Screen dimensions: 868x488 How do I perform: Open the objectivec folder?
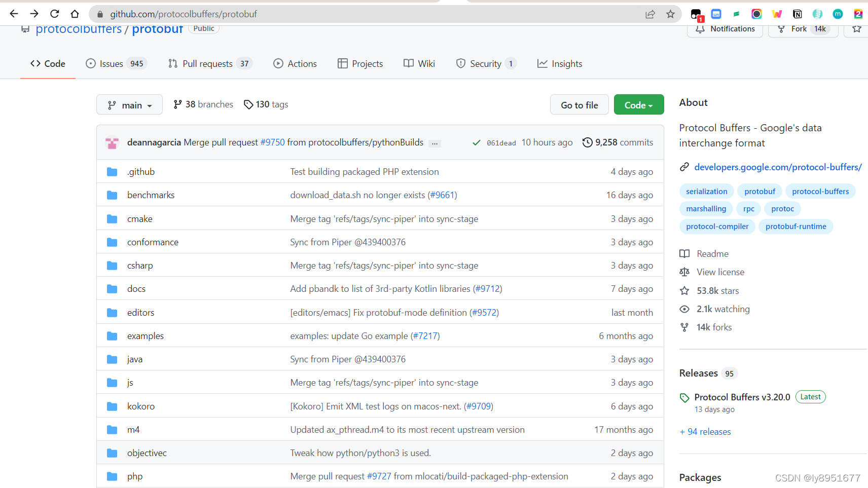[x=147, y=453]
